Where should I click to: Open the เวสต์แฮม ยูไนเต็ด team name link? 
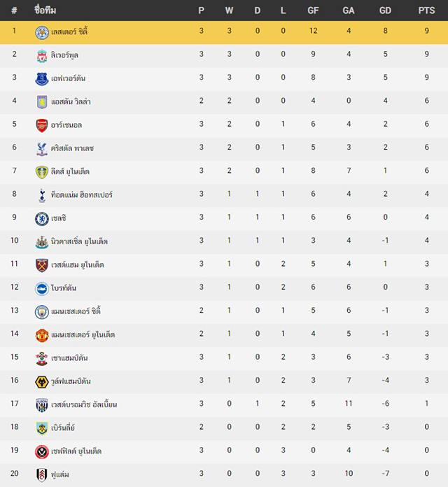(x=78, y=264)
